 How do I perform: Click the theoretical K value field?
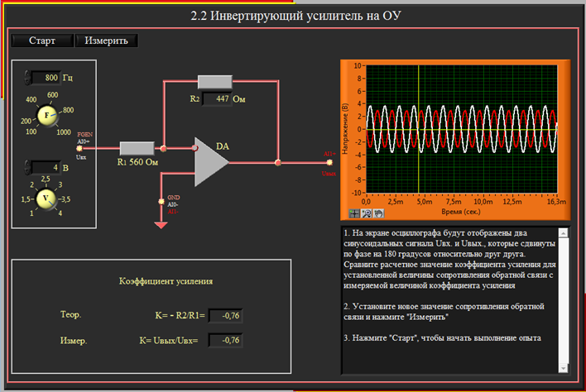tap(226, 316)
